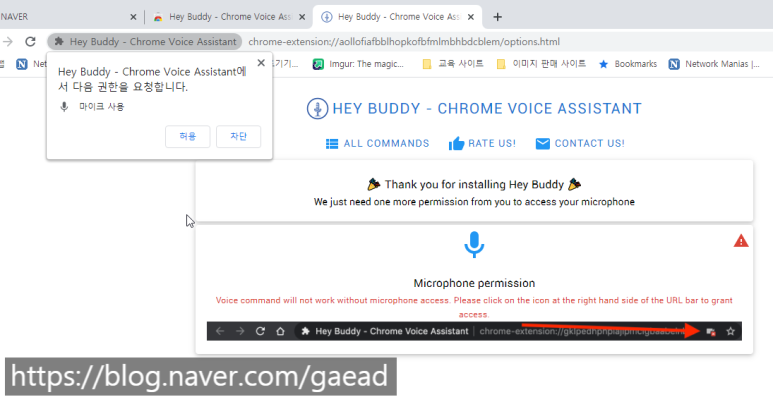Open the Bookmarks star bookmark
This screenshot has width=773, height=397.
[628, 64]
